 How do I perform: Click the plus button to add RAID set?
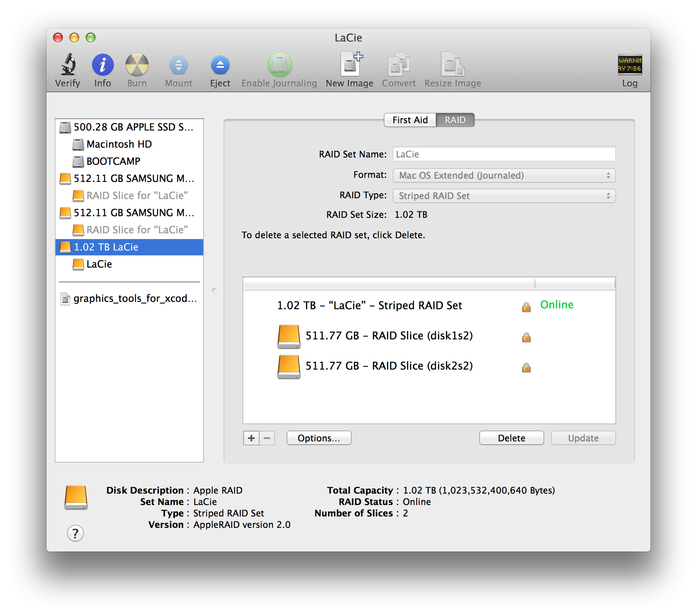251,438
